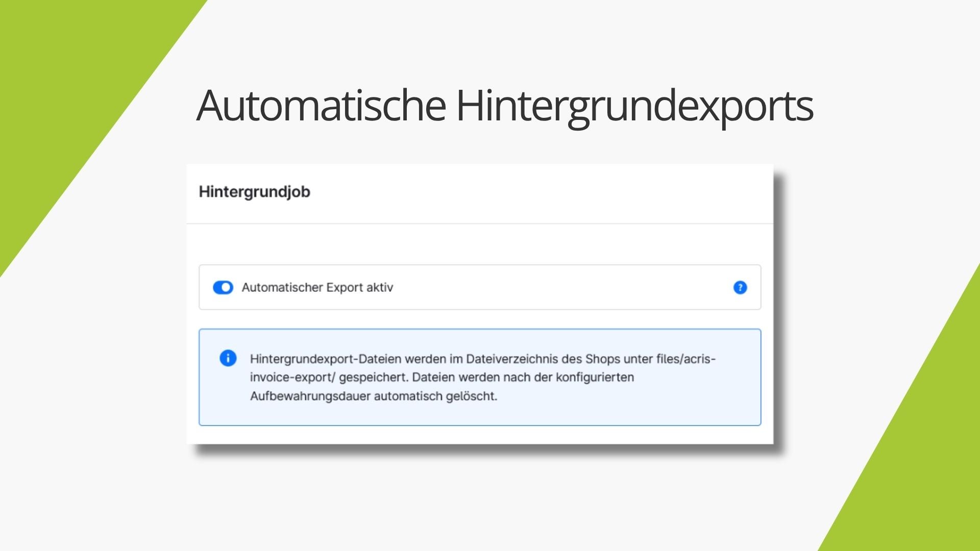Open the blue question mark help icon

740,287
